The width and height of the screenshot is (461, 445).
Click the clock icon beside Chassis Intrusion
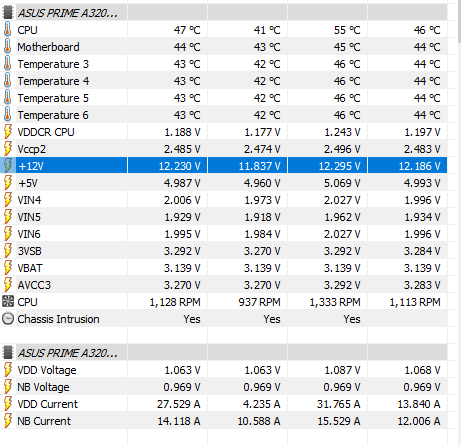7,319
